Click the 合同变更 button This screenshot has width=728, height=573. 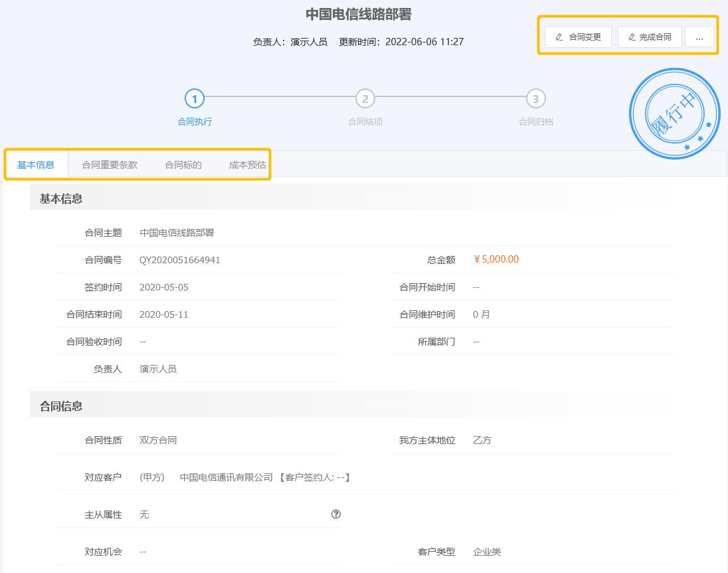(578, 37)
